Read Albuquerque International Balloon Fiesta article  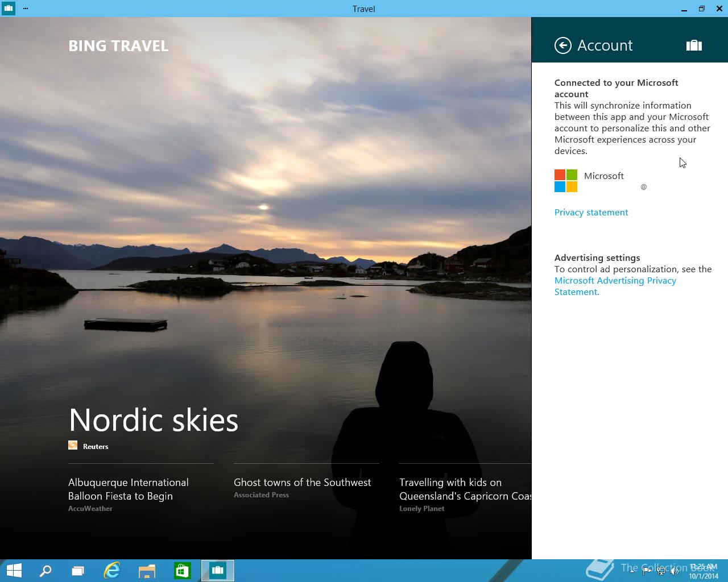(129, 489)
